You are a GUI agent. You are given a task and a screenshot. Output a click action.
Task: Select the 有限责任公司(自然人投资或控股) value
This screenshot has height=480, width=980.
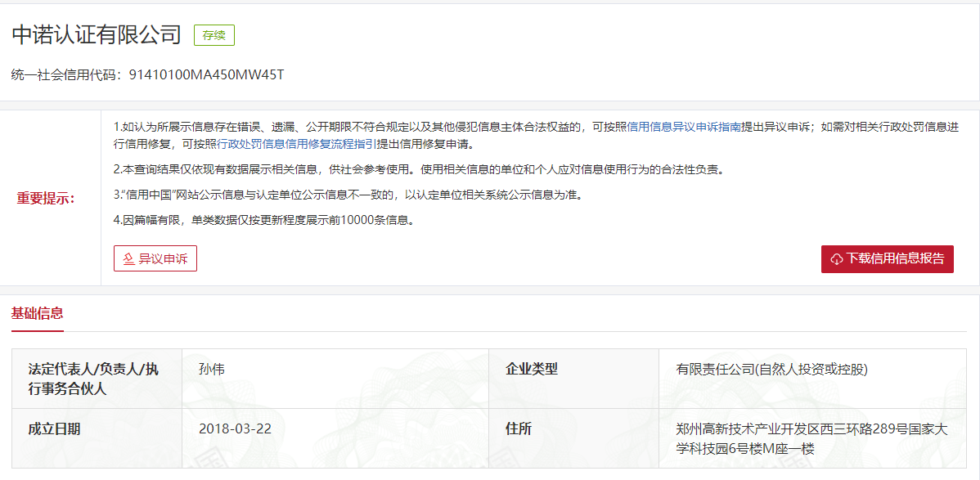click(771, 370)
